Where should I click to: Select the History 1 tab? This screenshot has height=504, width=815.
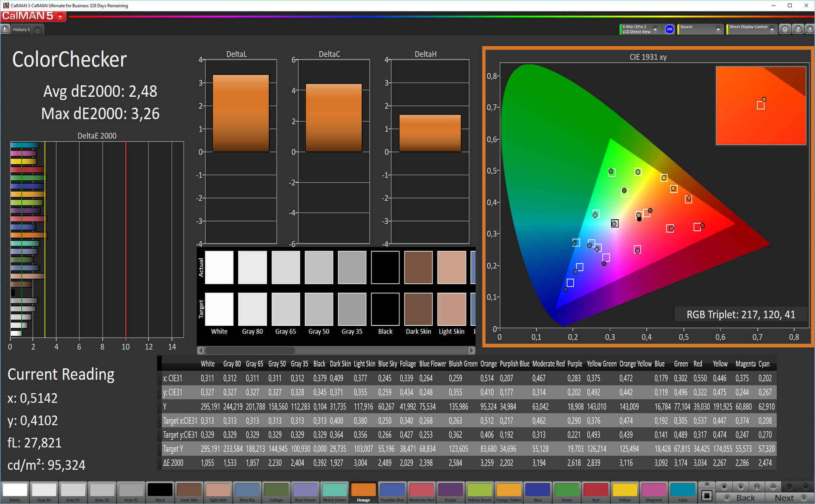[x=21, y=30]
